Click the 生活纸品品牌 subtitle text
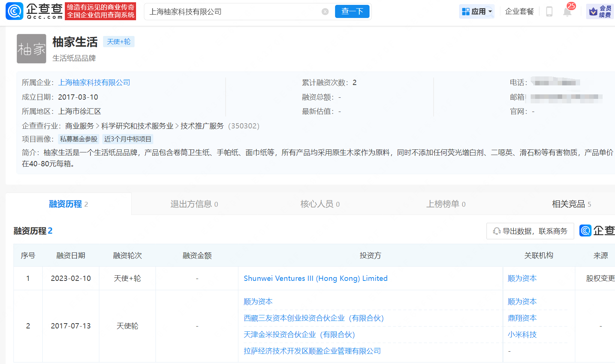The height and width of the screenshot is (364, 615). coord(74,58)
